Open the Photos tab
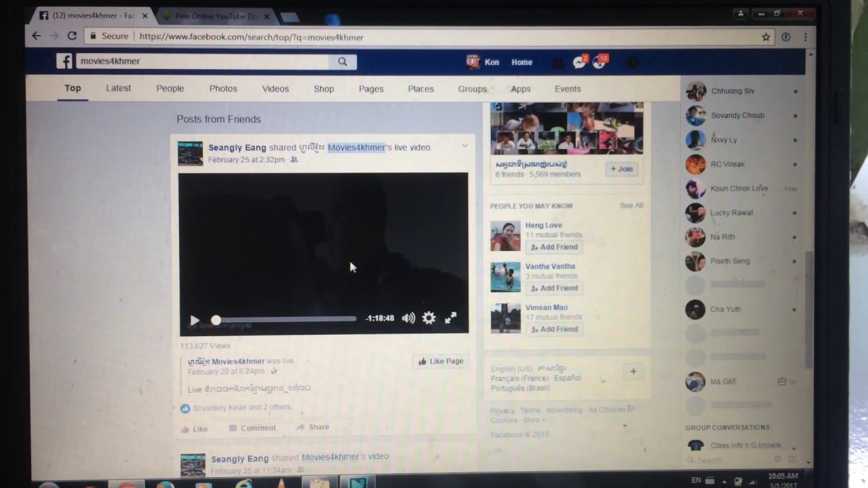Viewport: 868px width, 488px height. pyautogui.click(x=223, y=89)
